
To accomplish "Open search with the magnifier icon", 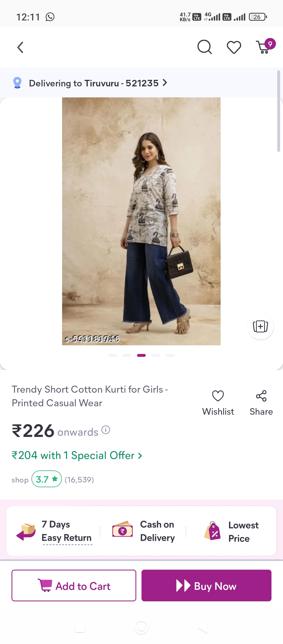I will coord(204,47).
